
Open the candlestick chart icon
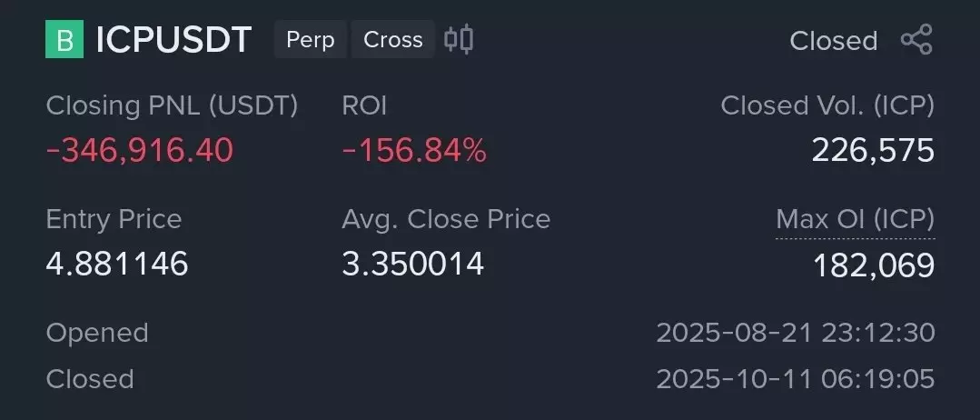click(459, 39)
